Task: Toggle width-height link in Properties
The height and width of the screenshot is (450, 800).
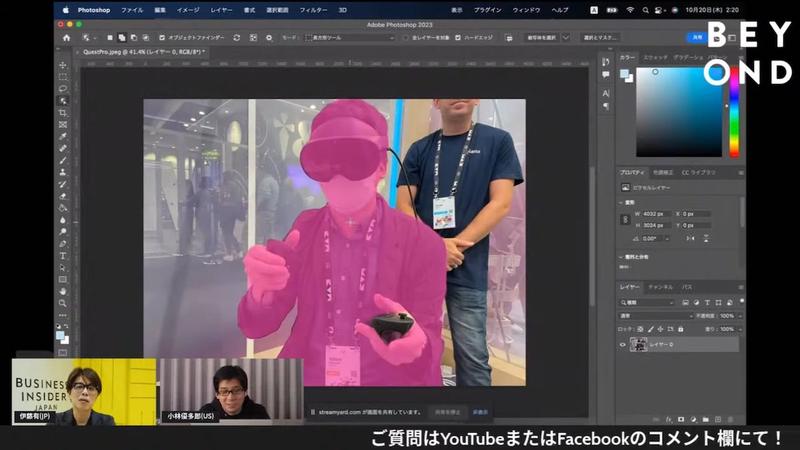Action: (x=626, y=219)
